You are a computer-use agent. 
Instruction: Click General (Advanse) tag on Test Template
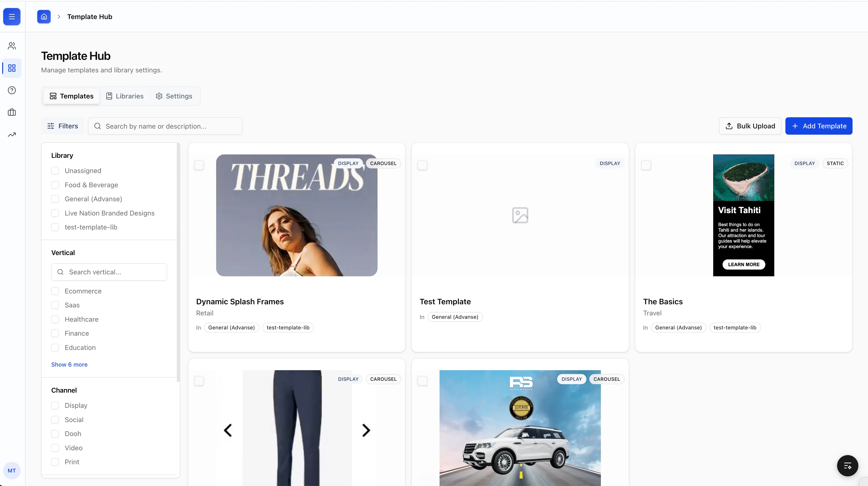(455, 317)
